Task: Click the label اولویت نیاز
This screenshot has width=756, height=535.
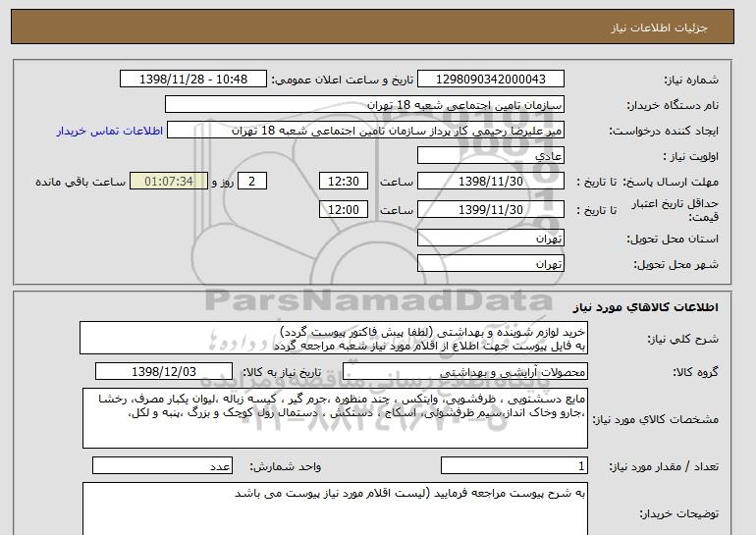Action: coord(690,156)
